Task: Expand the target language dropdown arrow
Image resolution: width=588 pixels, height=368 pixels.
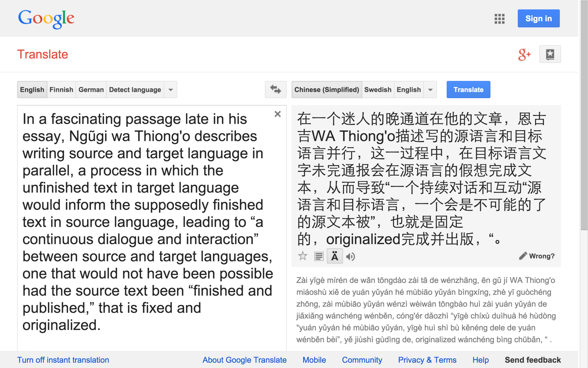Action: click(x=430, y=90)
